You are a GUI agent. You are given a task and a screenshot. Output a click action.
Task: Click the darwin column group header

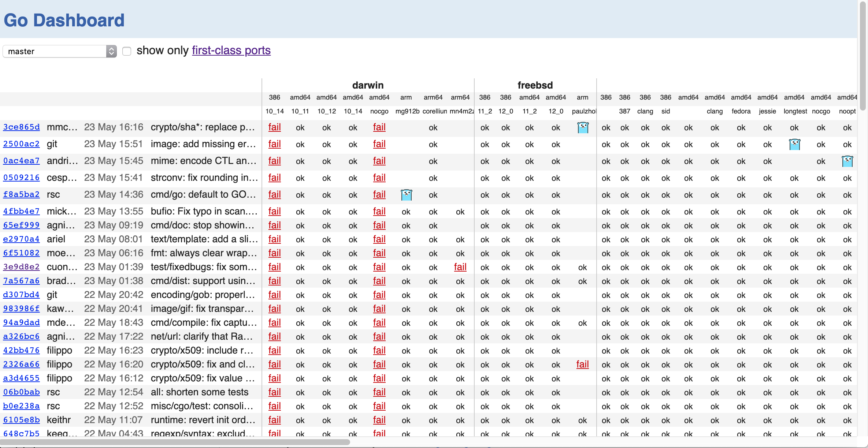(x=368, y=85)
